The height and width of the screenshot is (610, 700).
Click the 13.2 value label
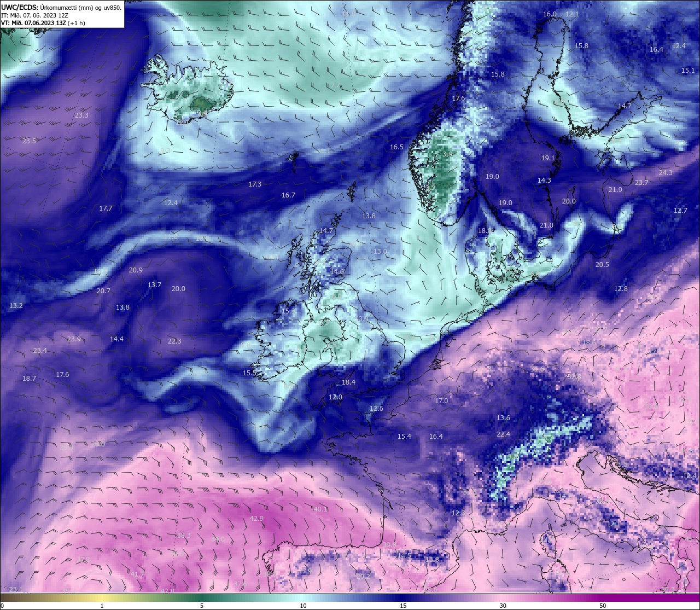pyautogui.click(x=16, y=305)
